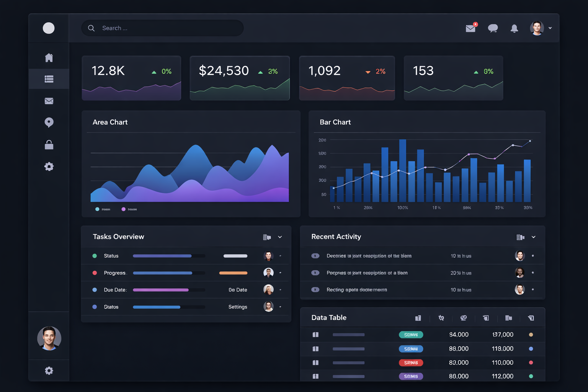Screen dimensions: 588x392
Task: Open the inbox envelope icon with red badge
Action: click(x=470, y=28)
